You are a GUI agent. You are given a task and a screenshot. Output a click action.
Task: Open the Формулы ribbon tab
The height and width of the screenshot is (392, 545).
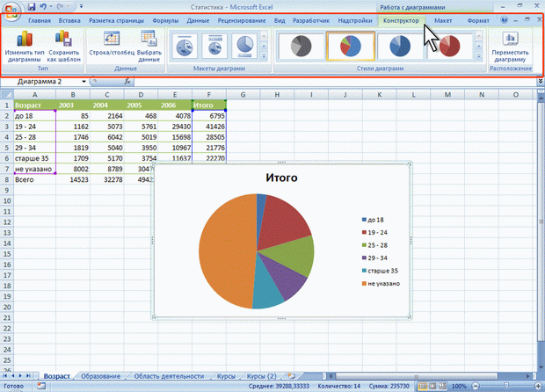165,20
